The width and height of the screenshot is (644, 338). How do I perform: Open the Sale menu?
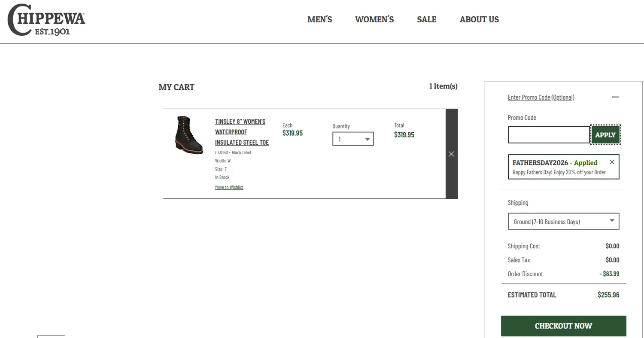coord(426,19)
